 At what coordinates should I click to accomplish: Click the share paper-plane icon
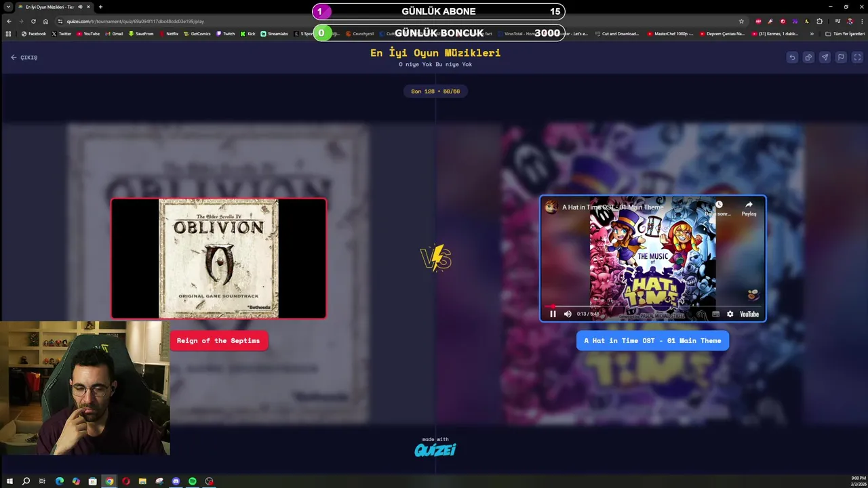825,58
